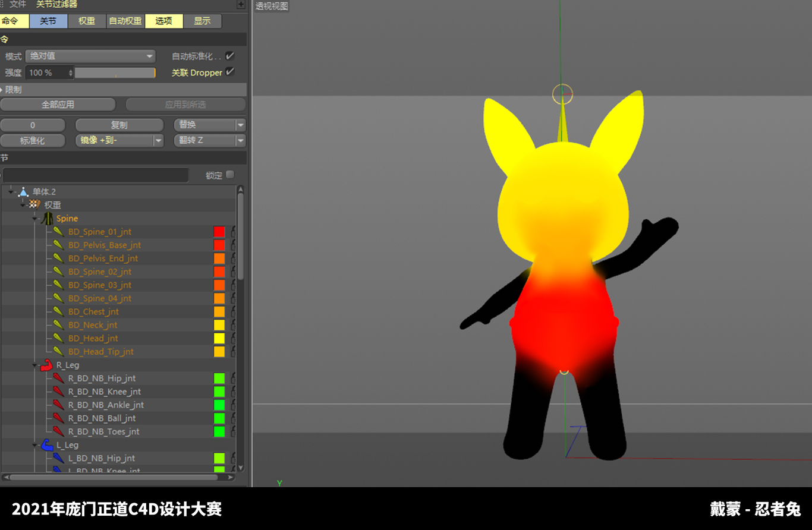Image resolution: width=812 pixels, height=530 pixels.
Task: Switch to the 关节 tab
Action: tap(48, 21)
